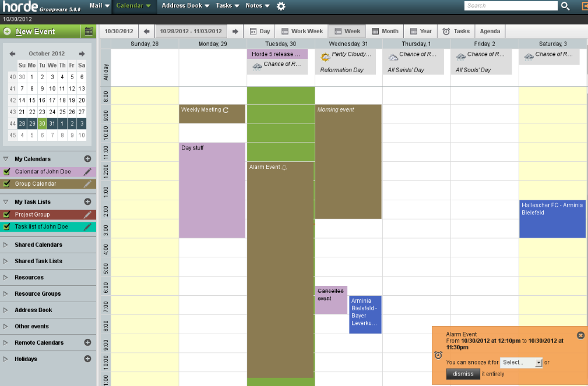Add a new task list plus icon

[x=87, y=201]
